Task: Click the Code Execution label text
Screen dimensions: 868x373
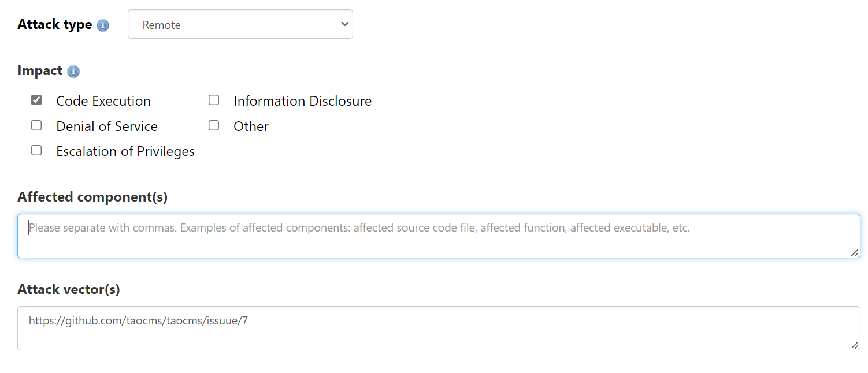Action: click(x=103, y=101)
